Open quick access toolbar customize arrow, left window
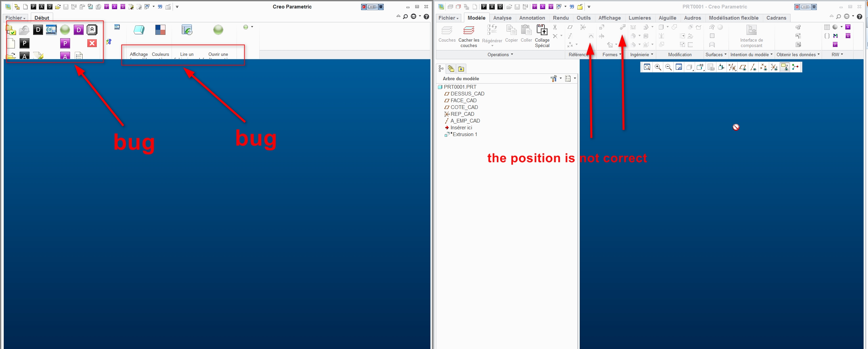This screenshot has height=349, width=868. pos(177,7)
